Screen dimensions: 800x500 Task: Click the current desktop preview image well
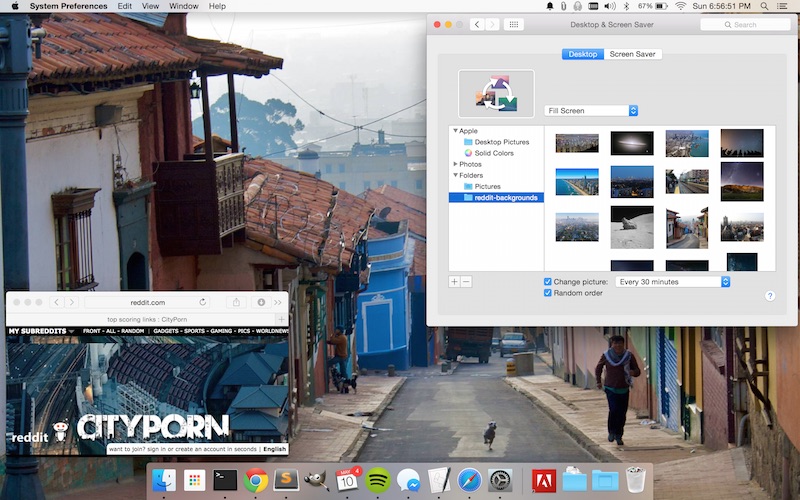click(496, 94)
